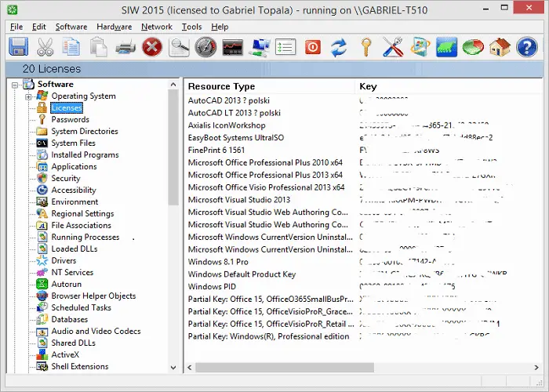Select ActiveX tree item

(65, 354)
